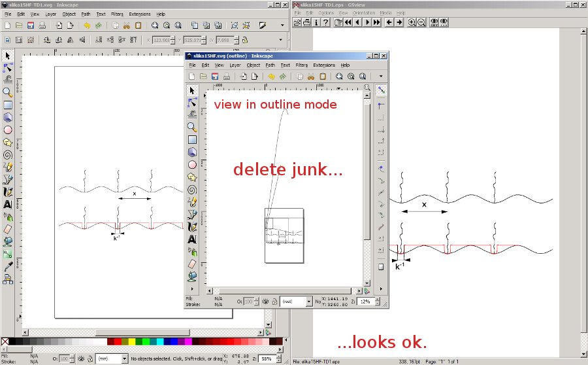This screenshot has width=588, height=365.
Task: Select the Eraser tool in outline window
Action: (192, 264)
